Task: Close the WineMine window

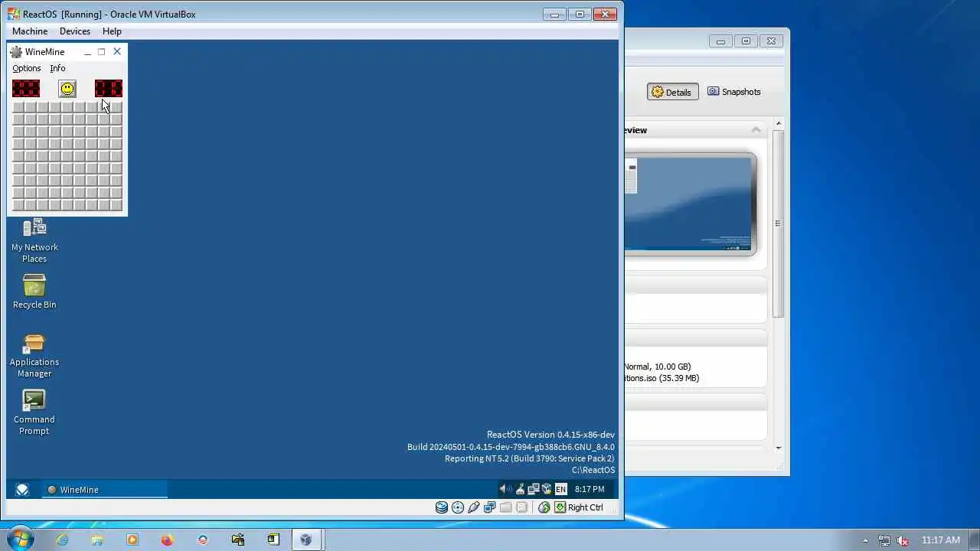Action: 117,52
